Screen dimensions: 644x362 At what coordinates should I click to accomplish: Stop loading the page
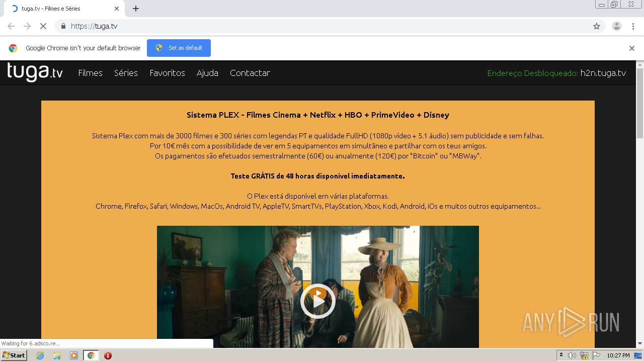(x=43, y=26)
